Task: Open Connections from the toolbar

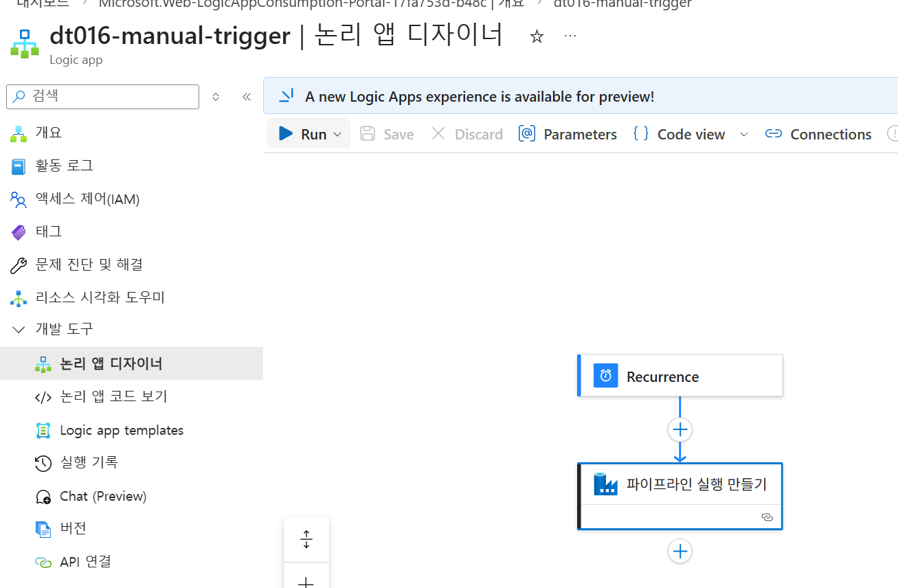Action: pos(818,134)
